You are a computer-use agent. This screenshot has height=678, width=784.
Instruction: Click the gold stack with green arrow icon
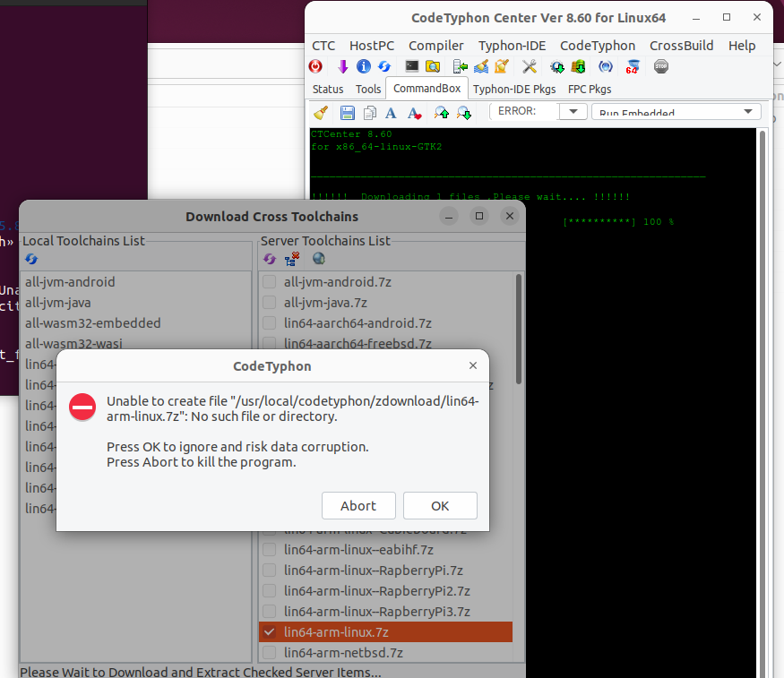click(x=578, y=66)
